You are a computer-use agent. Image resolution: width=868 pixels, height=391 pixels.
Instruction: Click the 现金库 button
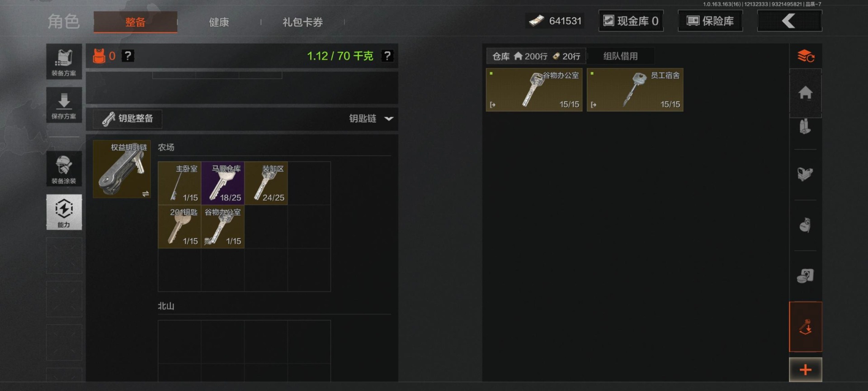click(x=631, y=21)
